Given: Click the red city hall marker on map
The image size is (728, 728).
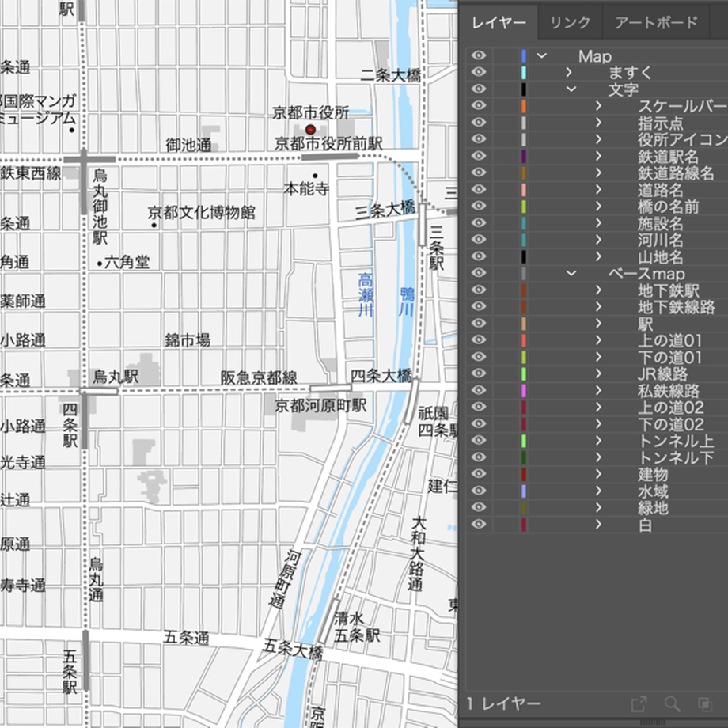Looking at the screenshot, I should (311, 130).
